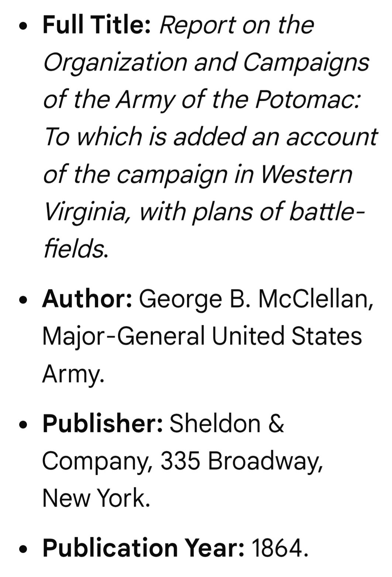Viewport: 392px width, 577px height.
Task: Click the word "fields." ending the title
Action: 76,249
